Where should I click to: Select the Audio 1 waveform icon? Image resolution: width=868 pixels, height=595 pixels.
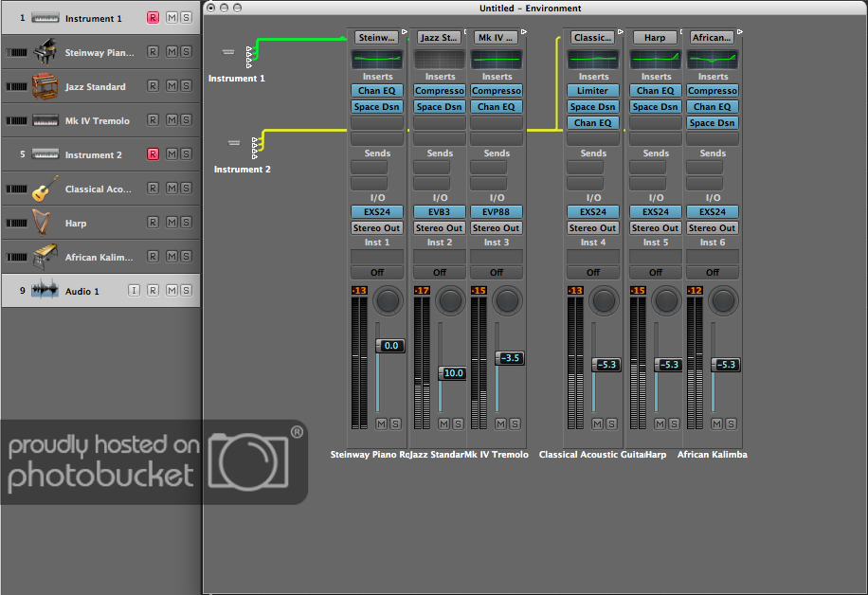tap(45, 291)
